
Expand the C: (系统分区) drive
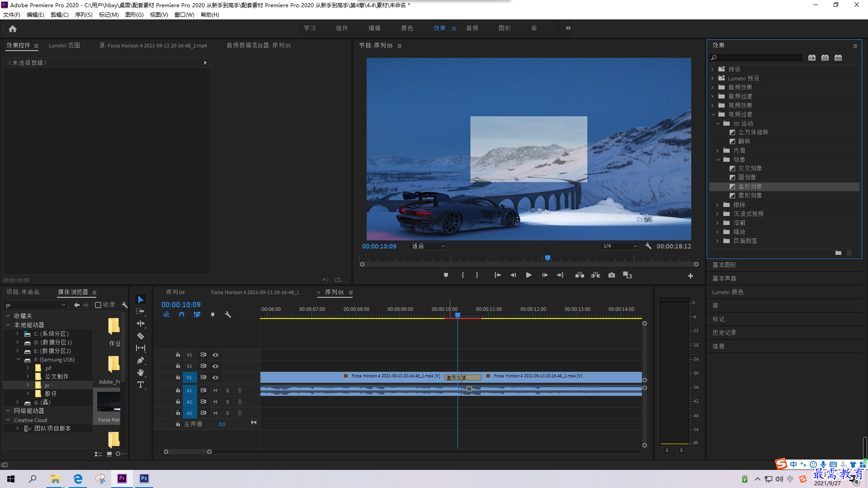18,333
